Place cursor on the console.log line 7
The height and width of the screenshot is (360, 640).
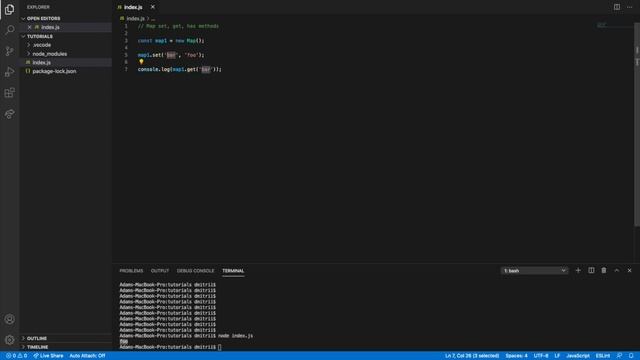180,69
